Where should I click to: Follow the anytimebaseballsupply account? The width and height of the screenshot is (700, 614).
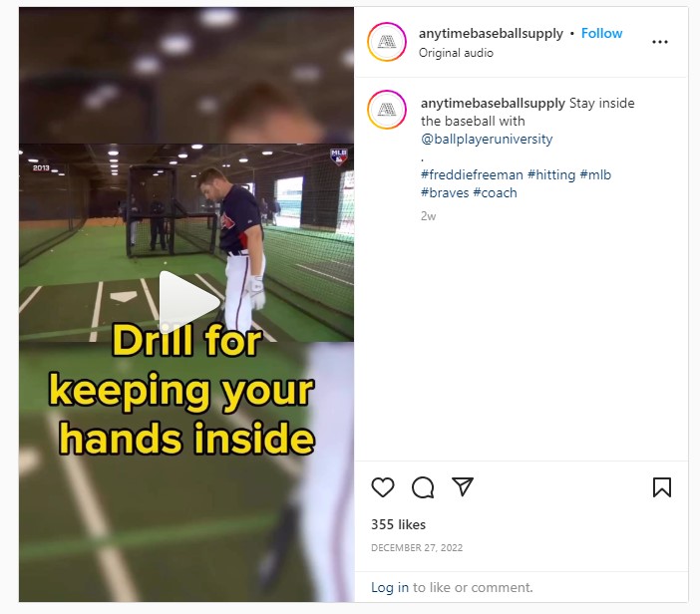(601, 34)
